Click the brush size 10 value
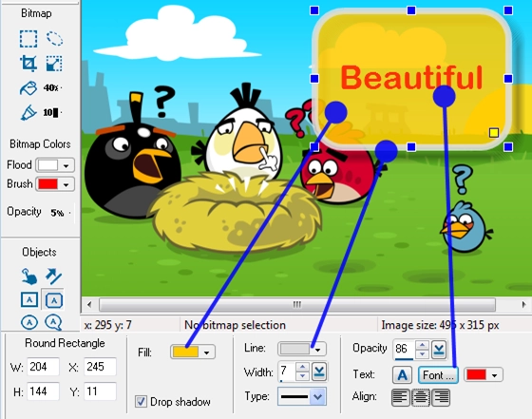Image resolution: width=532 pixels, height=419 pixels. tap(50, 112)
